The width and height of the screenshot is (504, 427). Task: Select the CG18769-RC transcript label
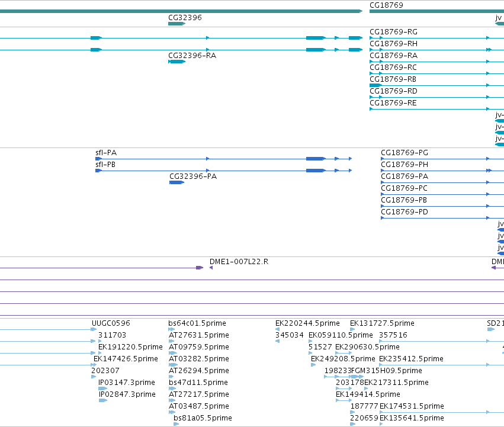coord(393,68)
